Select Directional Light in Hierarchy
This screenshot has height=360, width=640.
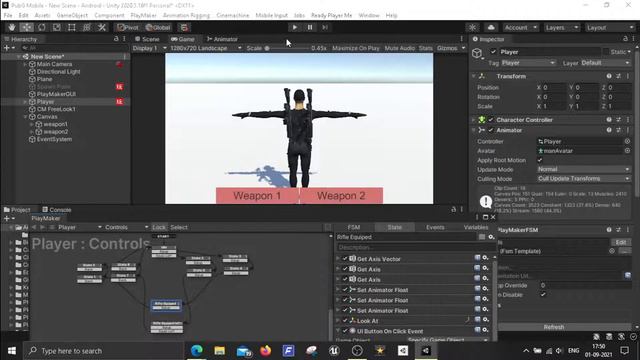coord(58,71)
